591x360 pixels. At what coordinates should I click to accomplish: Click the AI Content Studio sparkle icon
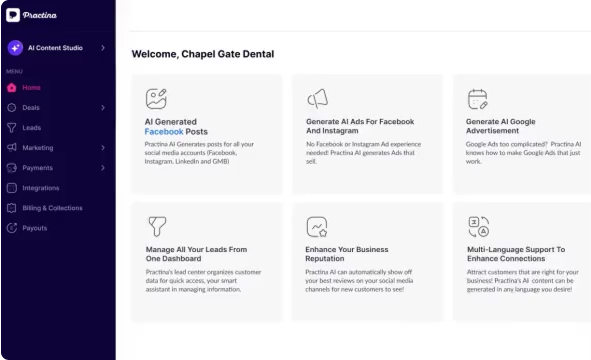(x=15, y=48)
